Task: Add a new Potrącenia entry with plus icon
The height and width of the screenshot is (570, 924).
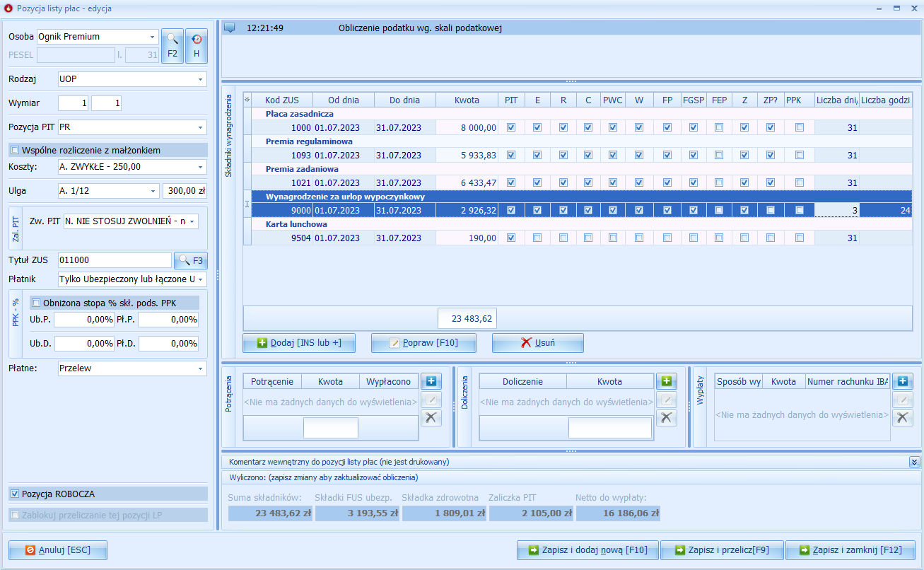Action: [x=431, y=381]
